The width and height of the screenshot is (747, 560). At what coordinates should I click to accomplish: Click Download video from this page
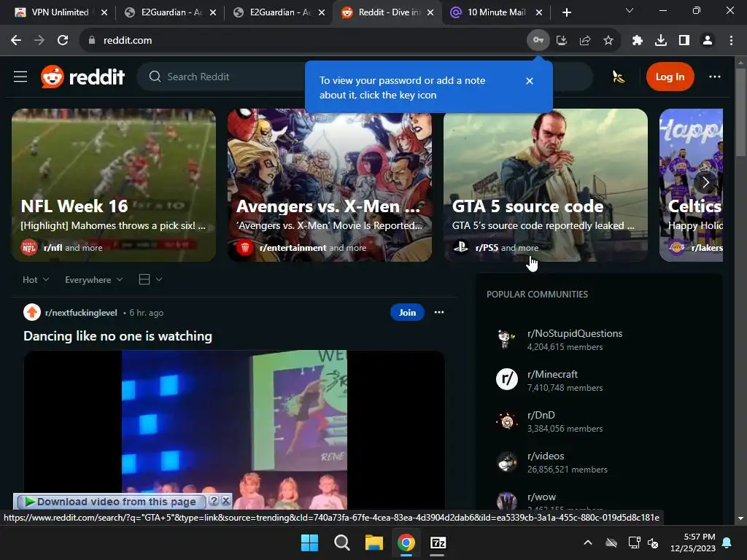point(111,502)
